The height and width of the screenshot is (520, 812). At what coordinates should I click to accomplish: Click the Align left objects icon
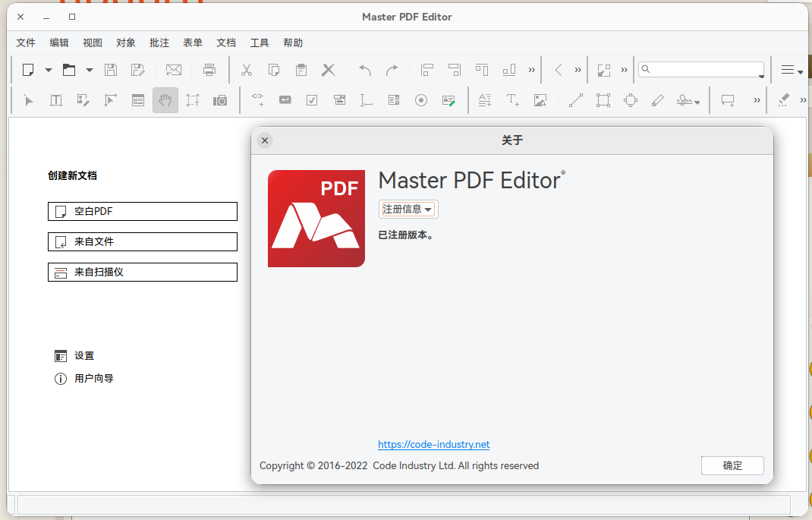pos(426,70)
